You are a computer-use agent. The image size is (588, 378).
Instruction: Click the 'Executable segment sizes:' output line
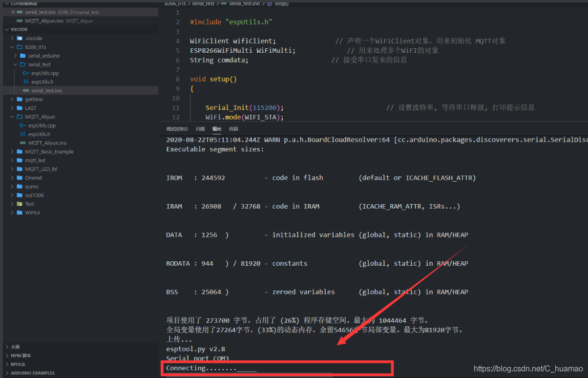tap(215, 149)
